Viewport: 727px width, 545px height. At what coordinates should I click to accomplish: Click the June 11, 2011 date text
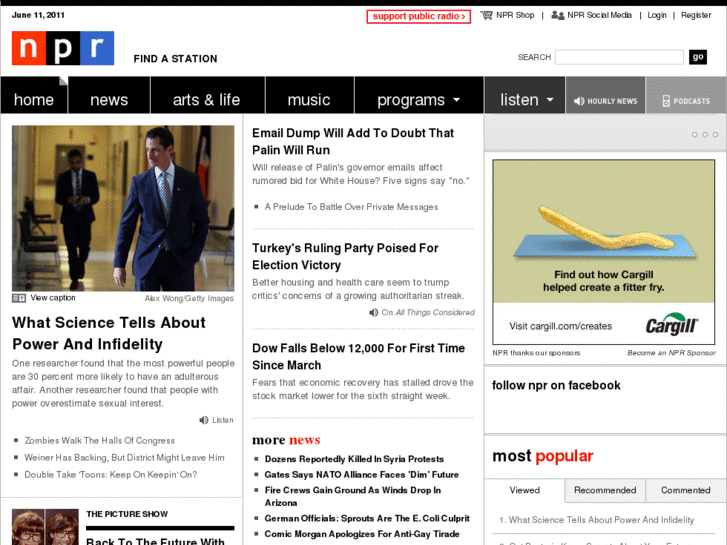[x=38, y=15]
